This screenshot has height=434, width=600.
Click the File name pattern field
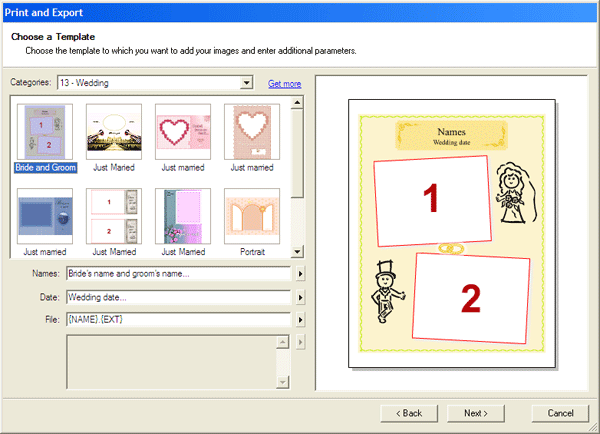(178, 320)
